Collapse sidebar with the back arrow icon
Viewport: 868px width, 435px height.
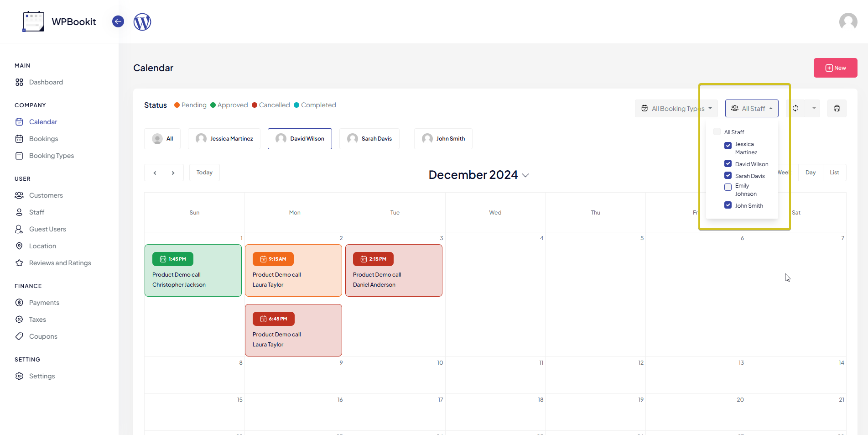(x=118, y=21)
